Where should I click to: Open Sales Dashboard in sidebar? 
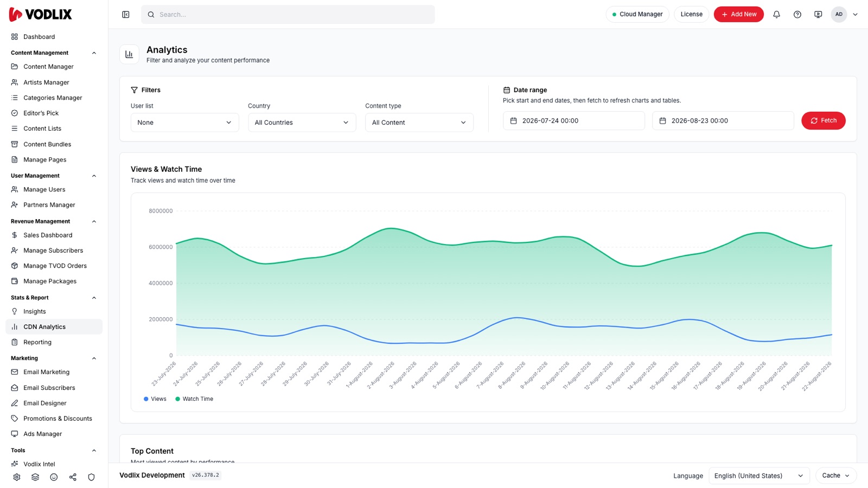54,235
